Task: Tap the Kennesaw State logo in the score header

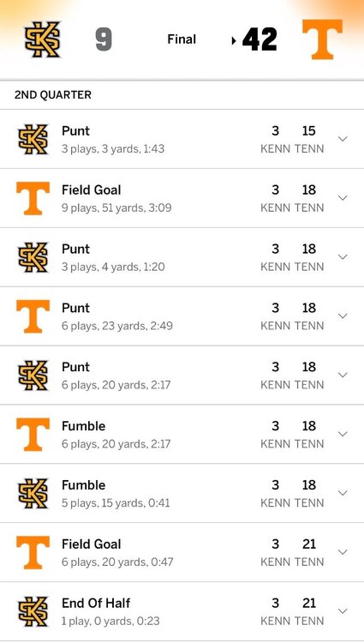Action: [43, 39]
